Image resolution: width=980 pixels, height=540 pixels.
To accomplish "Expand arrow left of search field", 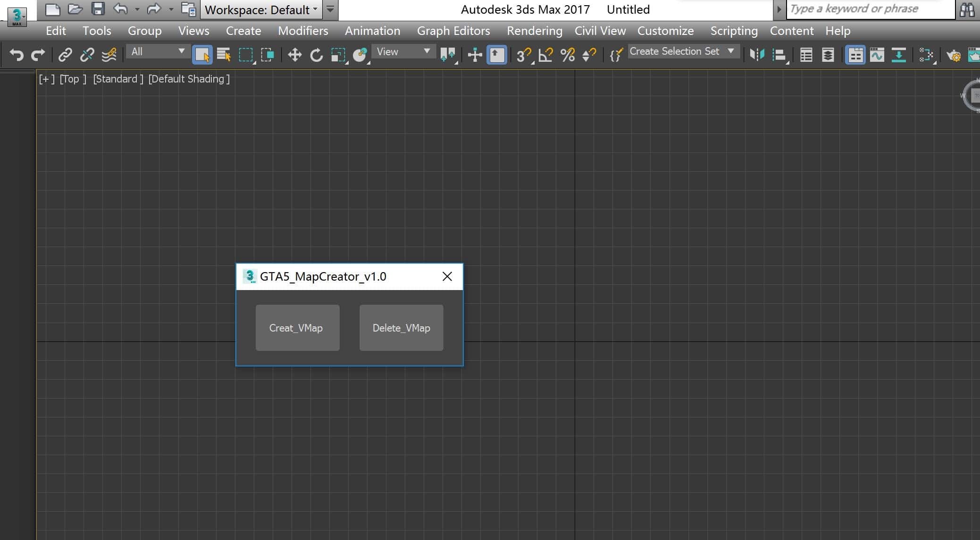I will (779, 9).
